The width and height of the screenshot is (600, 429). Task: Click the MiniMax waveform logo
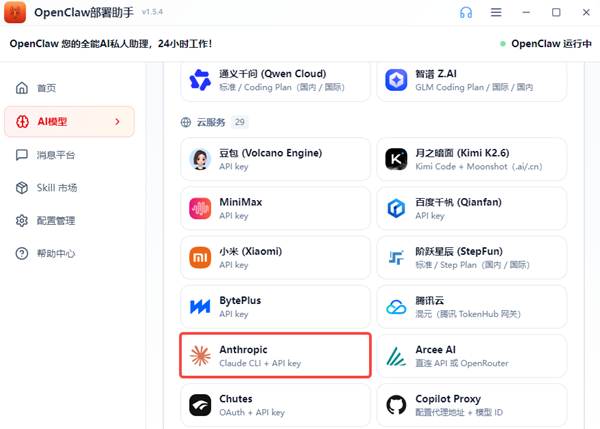(200, 208)
